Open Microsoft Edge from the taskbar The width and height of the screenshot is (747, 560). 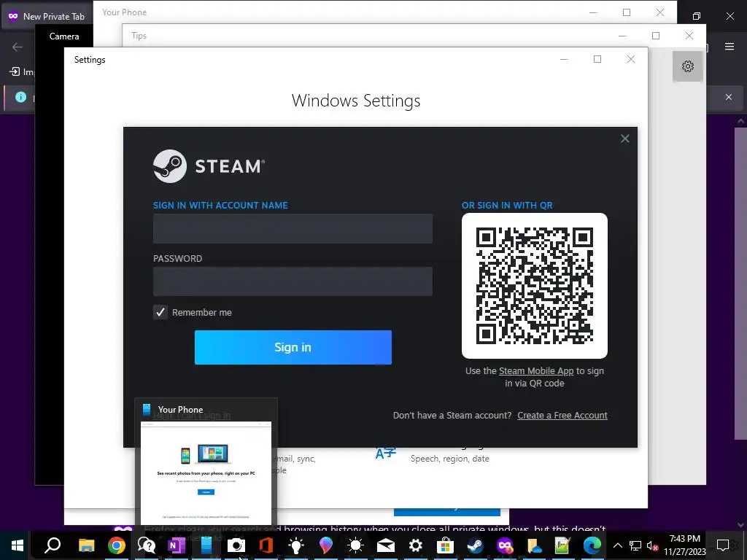[x=592, y=545]
